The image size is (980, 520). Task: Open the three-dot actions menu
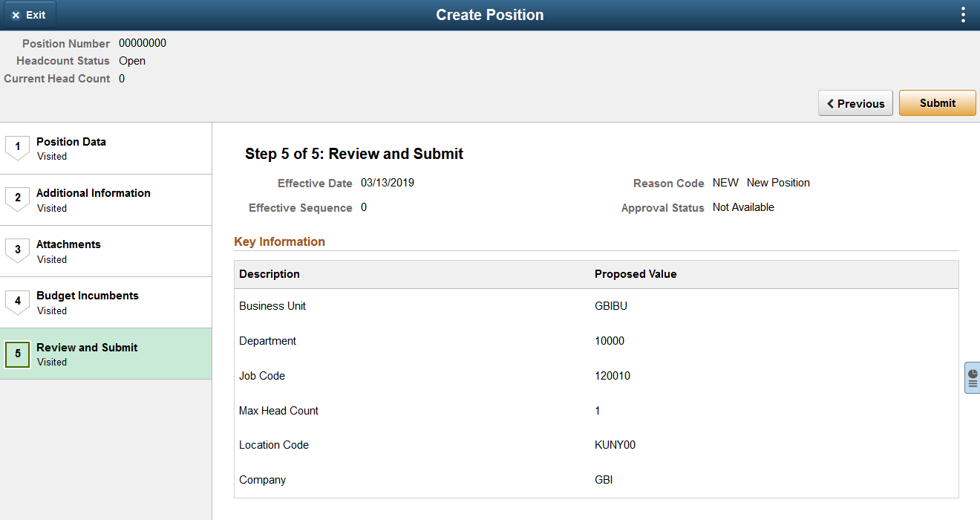(x=963, y=15)
